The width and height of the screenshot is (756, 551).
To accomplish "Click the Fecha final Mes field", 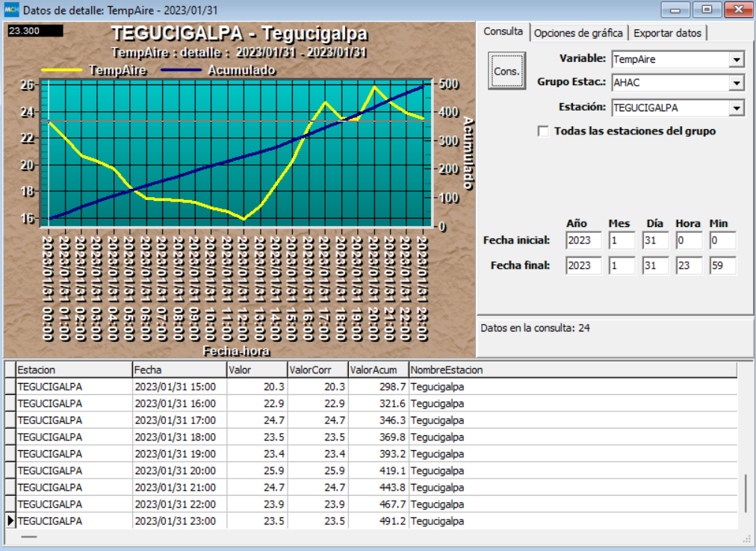I will coord(622,266).
